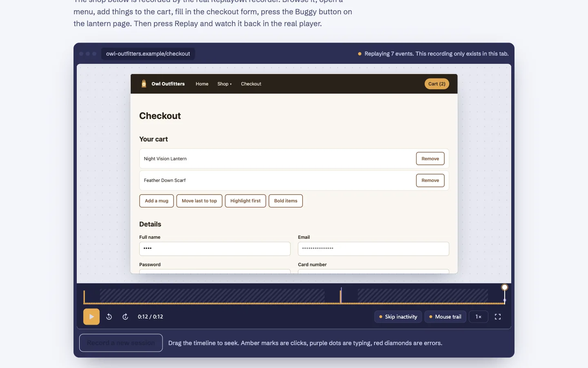Click the timeline playhead handle at end

[505, 287]
